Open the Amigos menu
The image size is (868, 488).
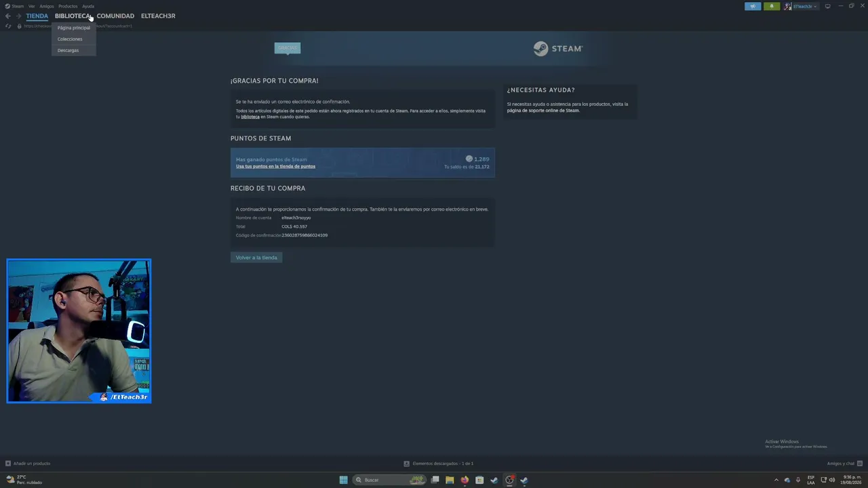point(46,6)
